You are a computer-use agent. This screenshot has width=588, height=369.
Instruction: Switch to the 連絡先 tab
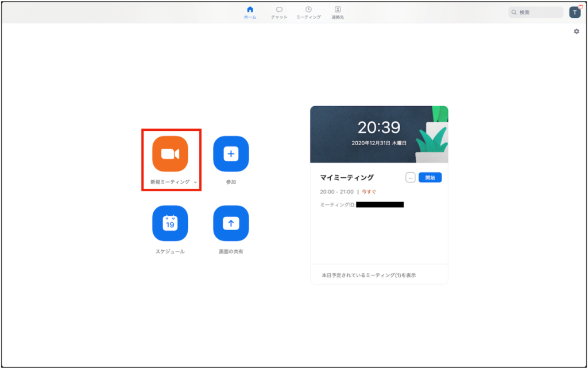click(338, 10)
